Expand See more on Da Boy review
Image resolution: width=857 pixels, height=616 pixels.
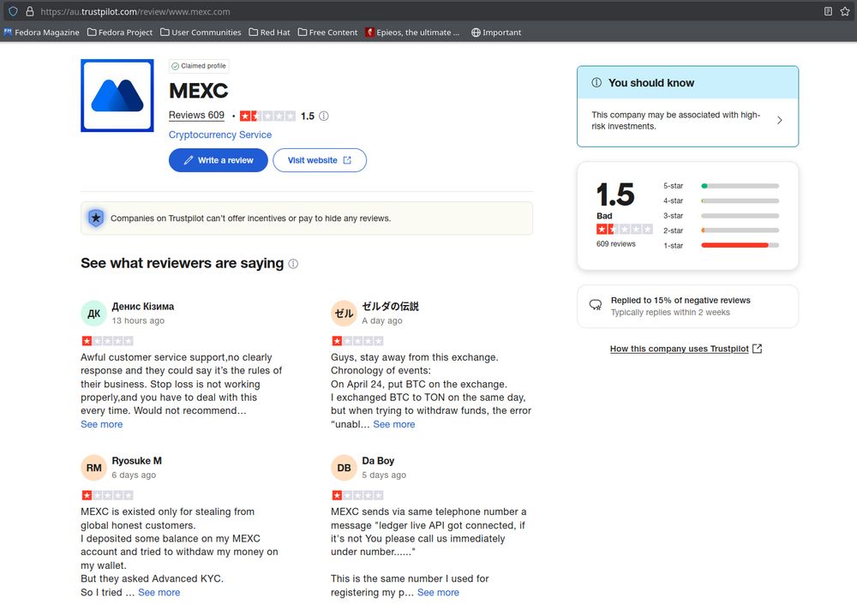438,593
